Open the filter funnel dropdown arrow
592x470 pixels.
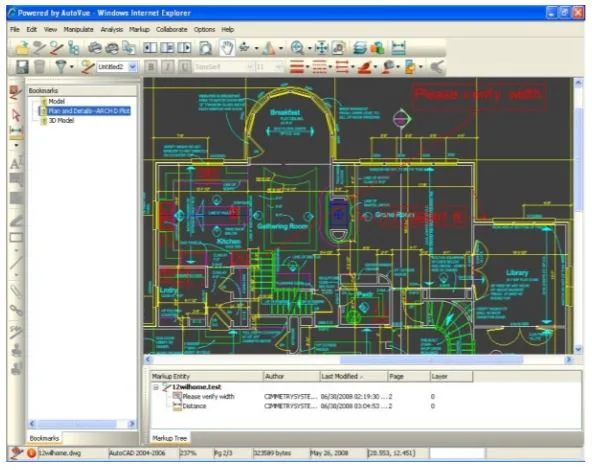[x=72, y=68]
